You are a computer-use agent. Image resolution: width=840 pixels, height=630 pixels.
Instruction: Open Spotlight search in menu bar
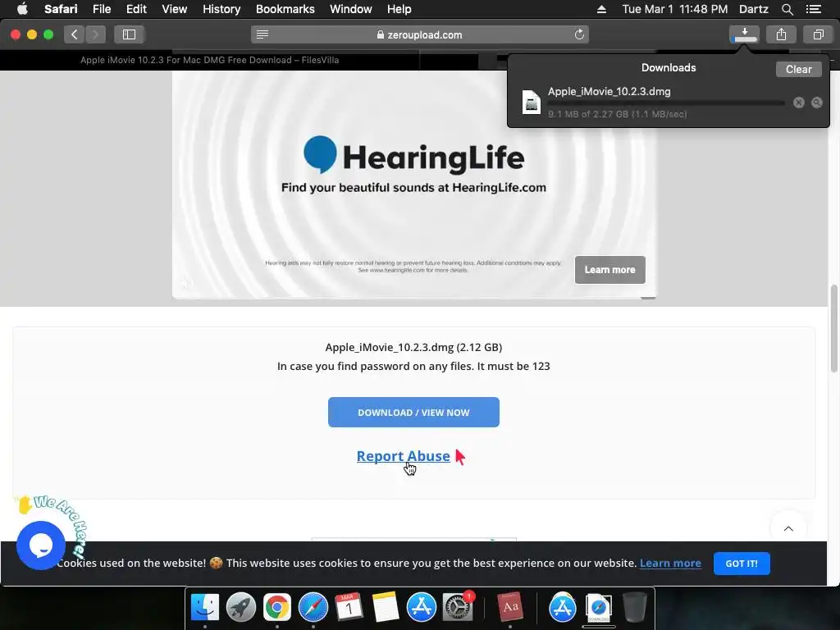click(x=787, y=9)
